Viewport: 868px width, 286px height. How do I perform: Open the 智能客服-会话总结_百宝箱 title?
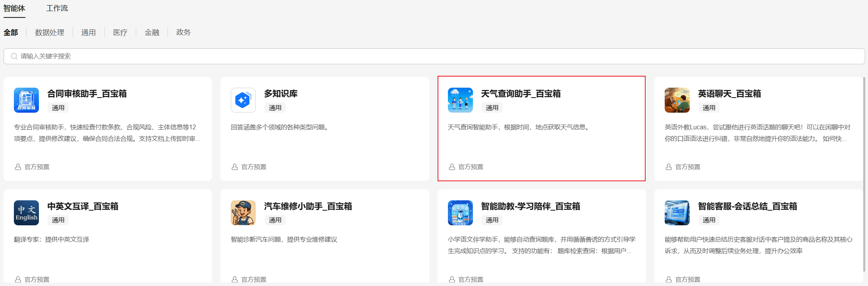point(748,206)
